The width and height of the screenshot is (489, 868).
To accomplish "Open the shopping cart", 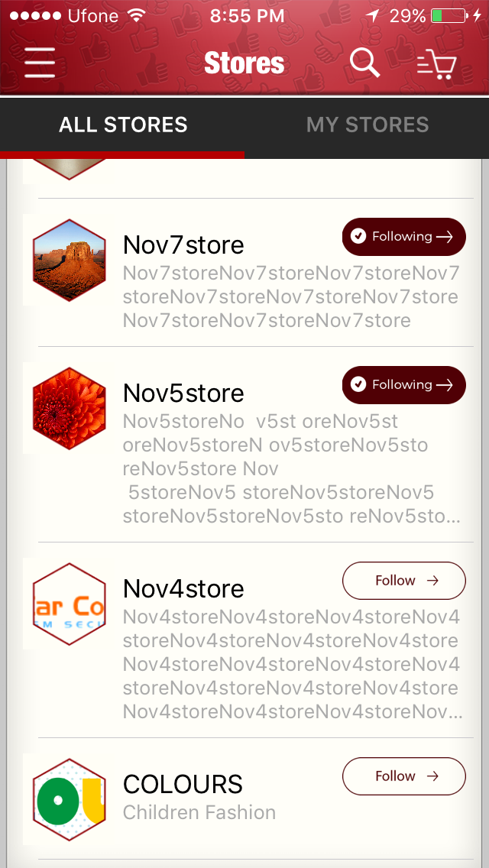I will (x=437, y=64).
